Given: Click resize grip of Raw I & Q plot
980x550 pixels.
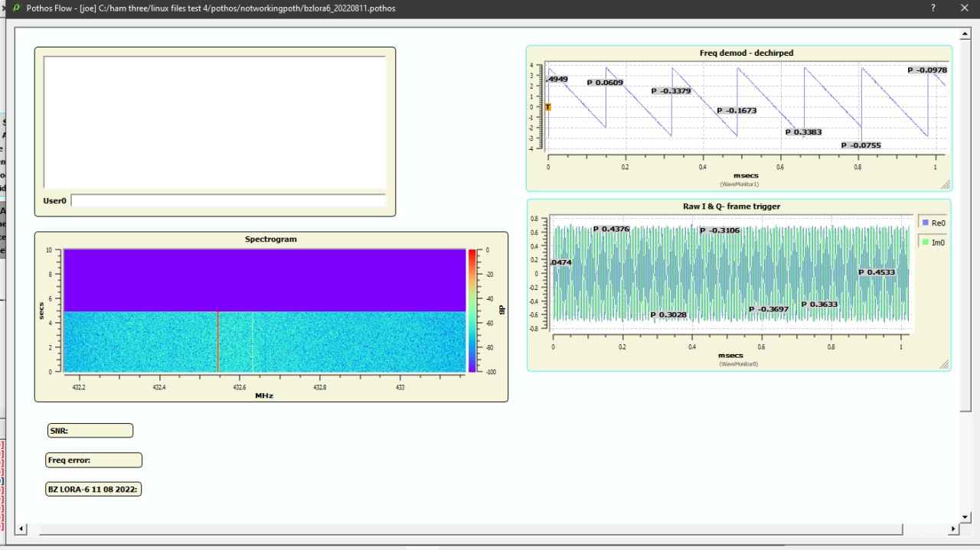Looking at the screenshot, I should [944, 365].
